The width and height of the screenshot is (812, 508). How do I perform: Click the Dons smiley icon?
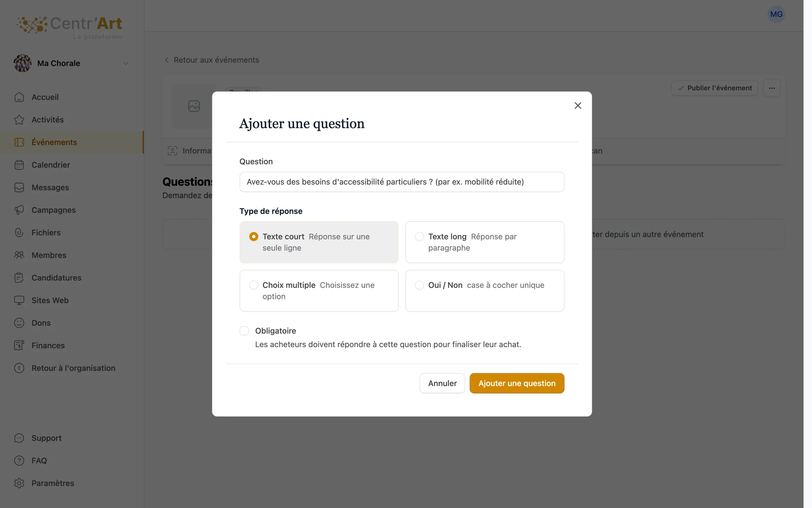(19, 323)
